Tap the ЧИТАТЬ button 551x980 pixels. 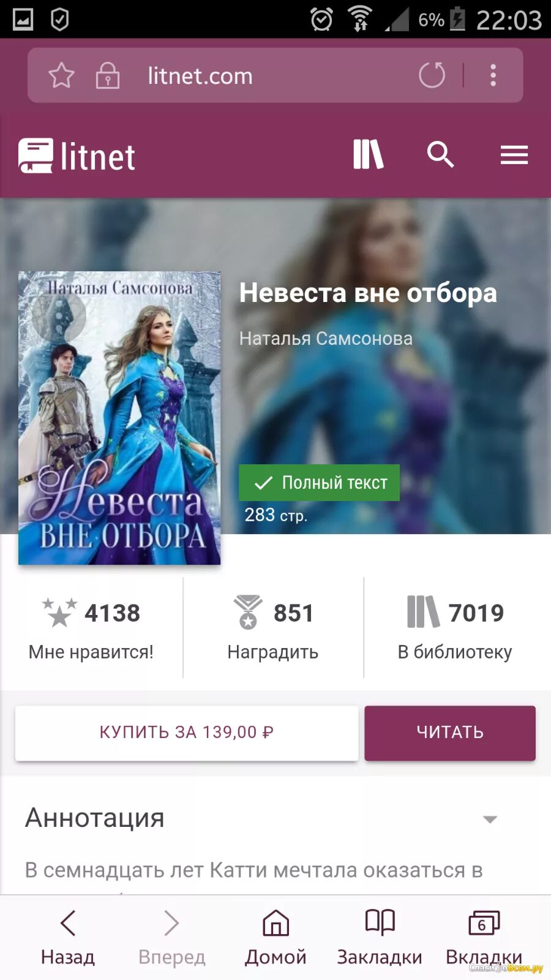[x=450, y=733]
